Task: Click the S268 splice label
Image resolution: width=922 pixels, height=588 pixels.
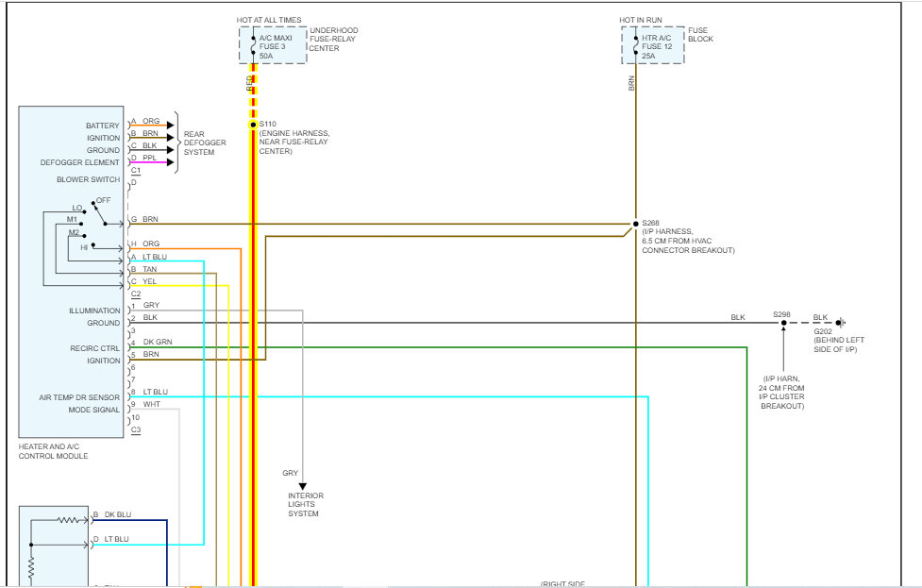Action: tap(650, 223)
